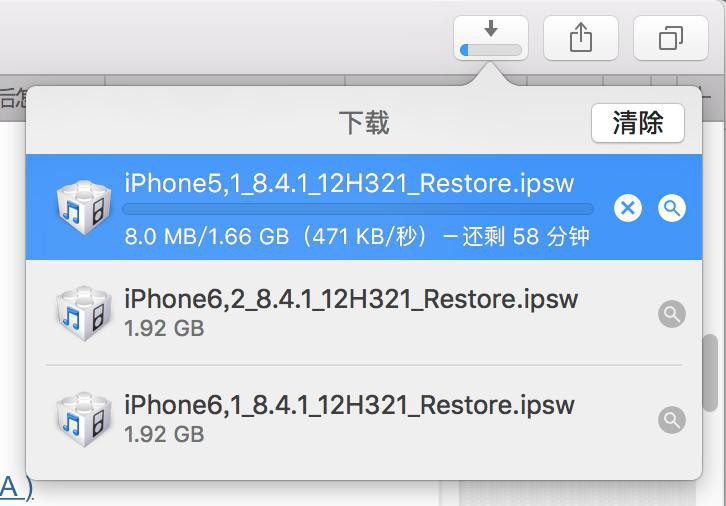Viewport: 726px width, 506px height.
Task: Click the iPhone5,1 download progress bar
Action: (x=357, y=210)
